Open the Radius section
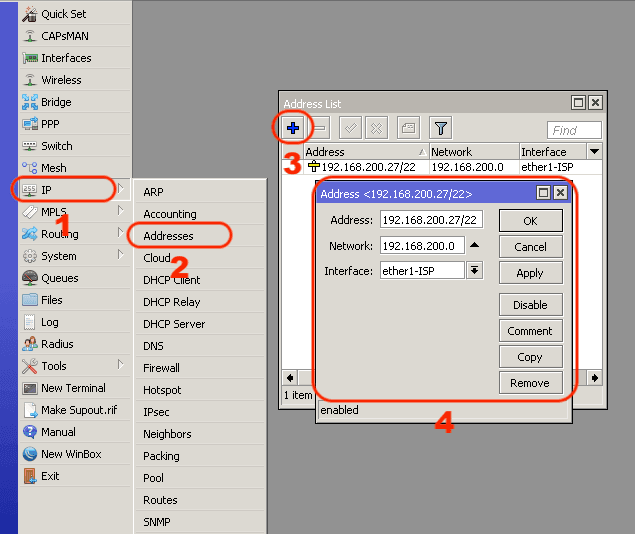Screen dimensions: 635x534 tap(75, 344)
